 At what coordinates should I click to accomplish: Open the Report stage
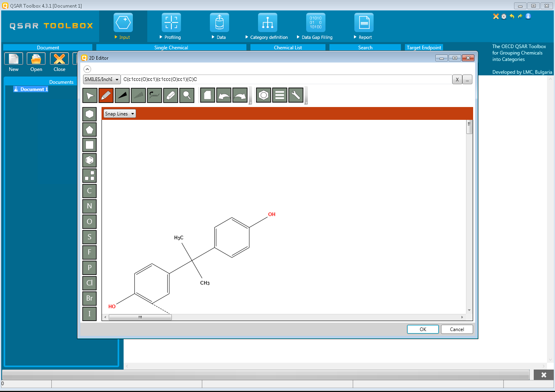click(x=364, y=26)
